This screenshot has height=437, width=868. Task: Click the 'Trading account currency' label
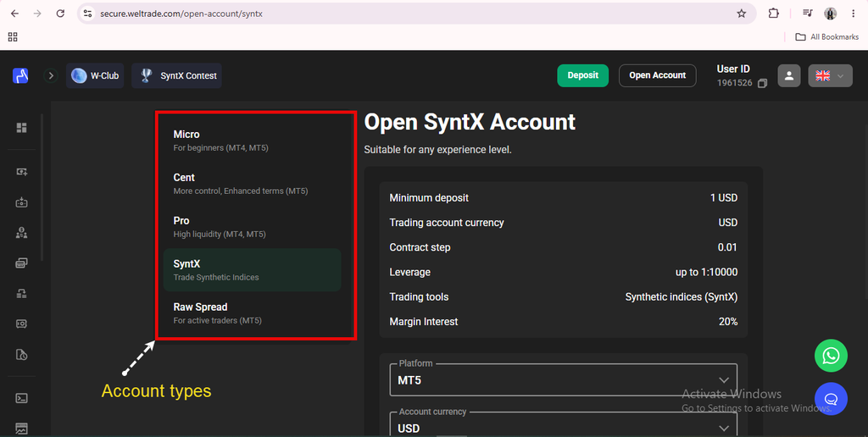(x=447, y=223)
